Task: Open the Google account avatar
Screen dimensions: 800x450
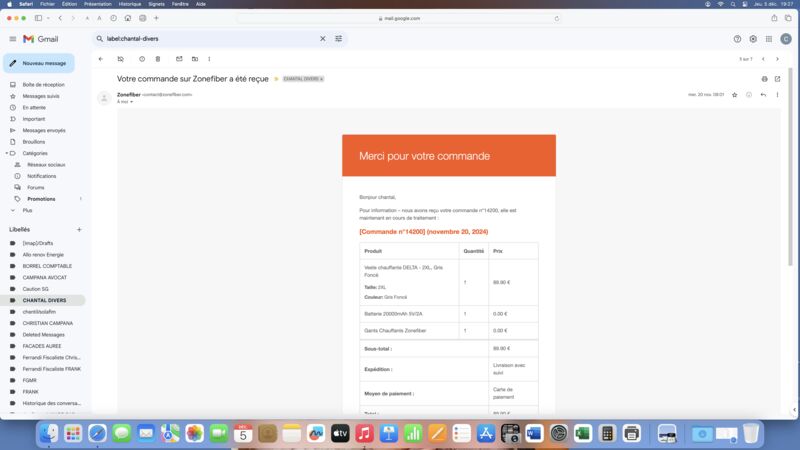Action: [786, 39]
